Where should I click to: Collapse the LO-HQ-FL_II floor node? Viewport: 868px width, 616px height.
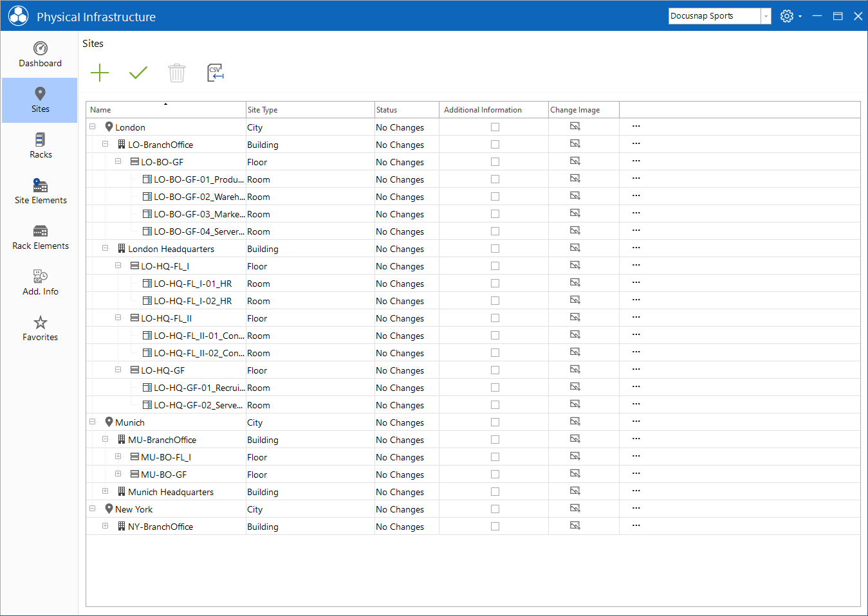click(x=118, y=318)
